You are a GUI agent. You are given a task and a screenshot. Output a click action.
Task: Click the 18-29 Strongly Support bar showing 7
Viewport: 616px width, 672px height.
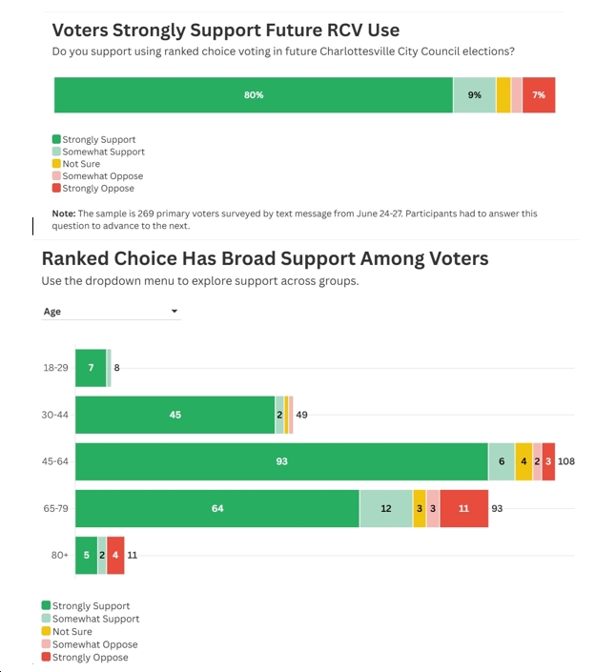[x=91, y=368]
